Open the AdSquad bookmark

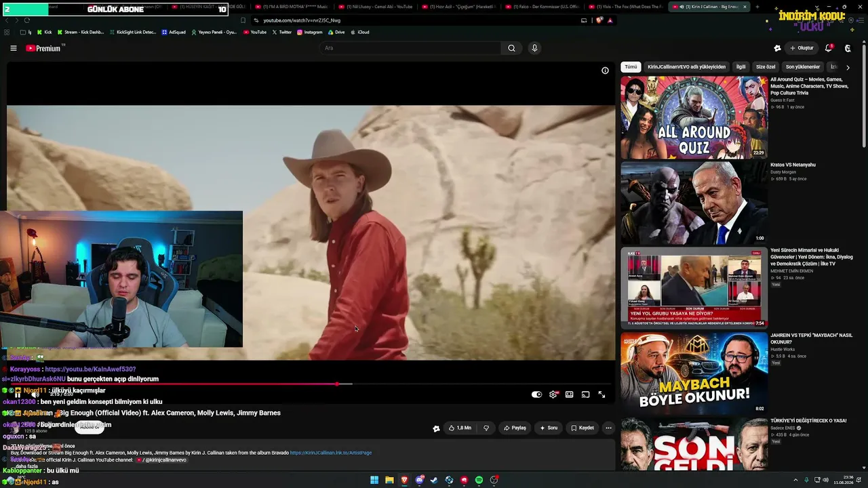coord(174,32)
